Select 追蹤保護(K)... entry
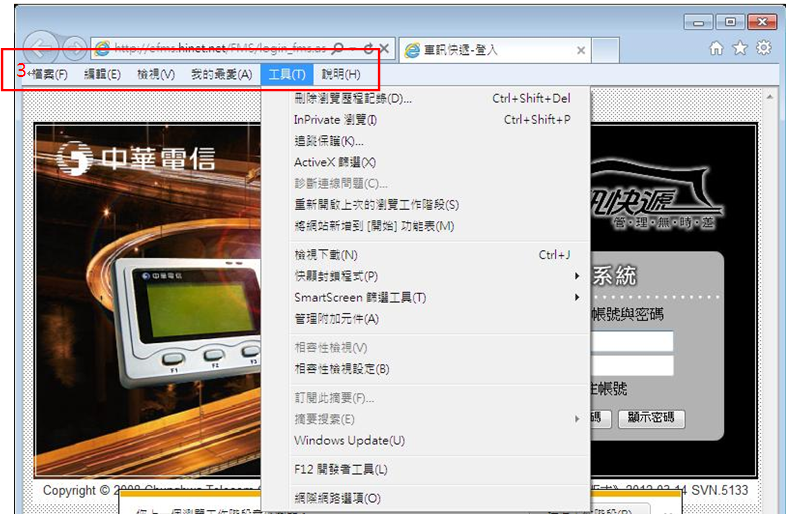Image resolution: width=786 pixels, height=514 pixels. point(426,141)
